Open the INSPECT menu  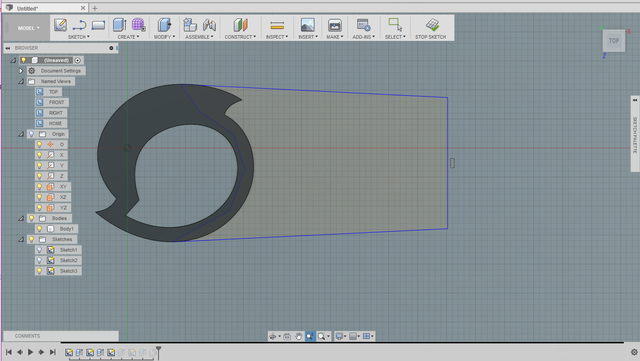click(x=277, y=37)
